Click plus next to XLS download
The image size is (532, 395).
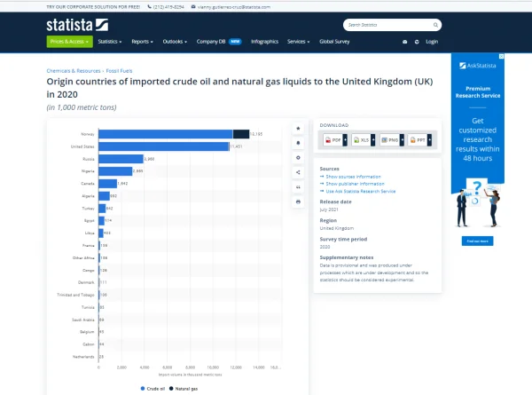click(x=373, y=140)
